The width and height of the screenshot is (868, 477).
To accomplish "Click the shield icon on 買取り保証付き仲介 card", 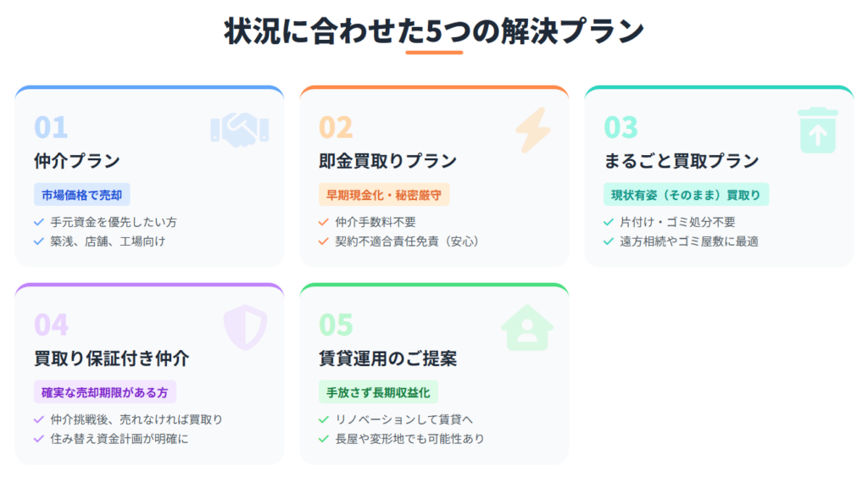I will pos(245,328).
